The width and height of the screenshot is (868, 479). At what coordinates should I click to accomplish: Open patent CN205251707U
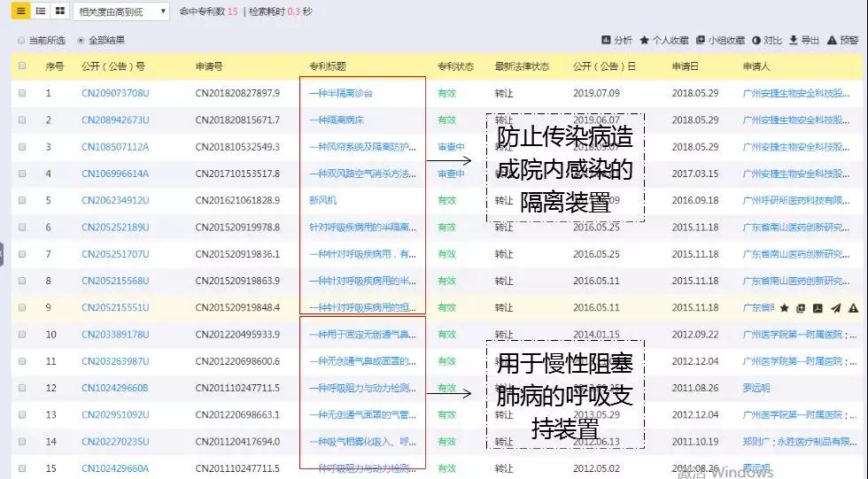pyautogui.click(x=115, y=254)
